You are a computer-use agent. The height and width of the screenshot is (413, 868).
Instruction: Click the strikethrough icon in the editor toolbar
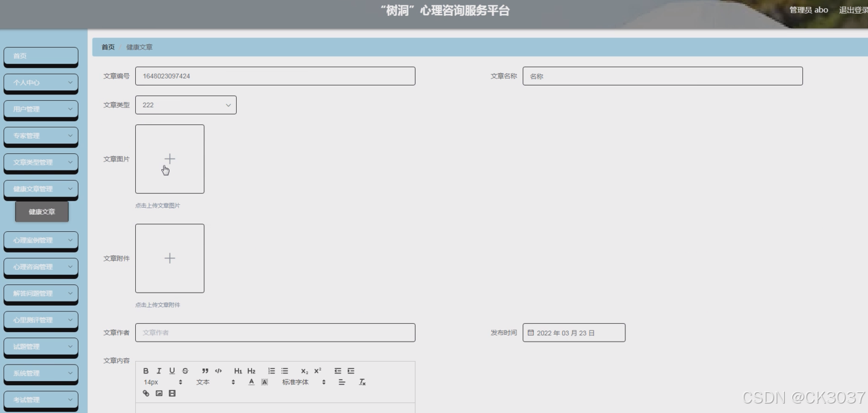coord(185,371)
